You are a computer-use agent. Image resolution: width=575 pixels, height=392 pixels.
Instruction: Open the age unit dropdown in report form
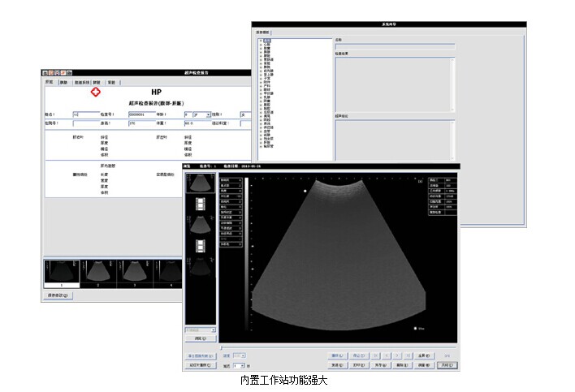coord(209,115)
